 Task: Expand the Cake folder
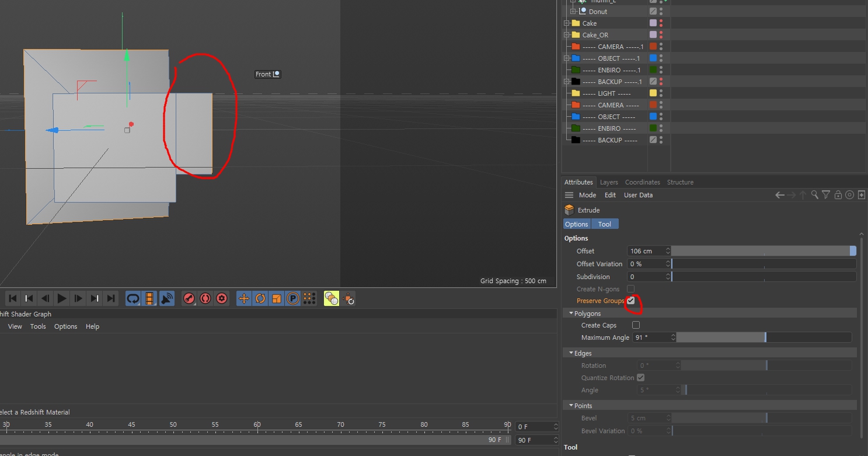coord(566,23)
